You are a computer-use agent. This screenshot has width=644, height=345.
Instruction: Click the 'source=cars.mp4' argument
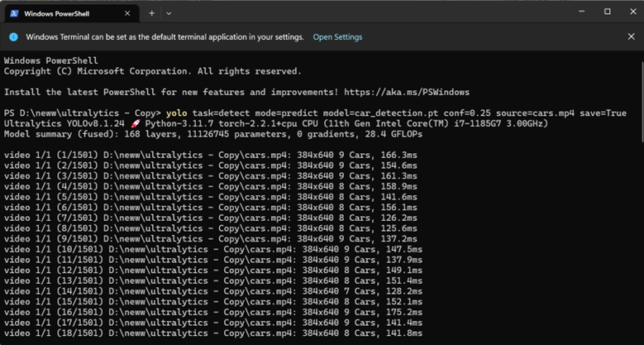(535, 113)
